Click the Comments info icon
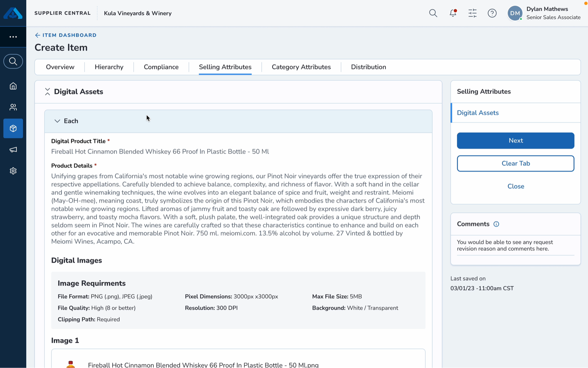 pos(496,224)
